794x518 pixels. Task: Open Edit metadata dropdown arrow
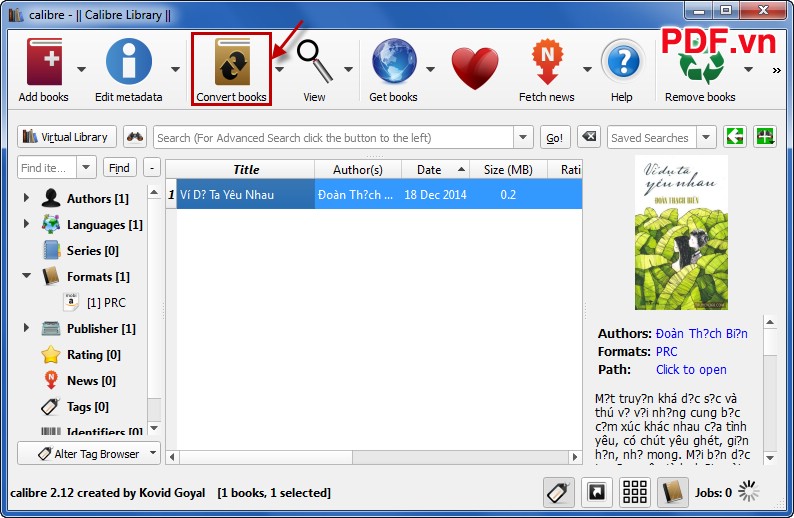point(175,69)
